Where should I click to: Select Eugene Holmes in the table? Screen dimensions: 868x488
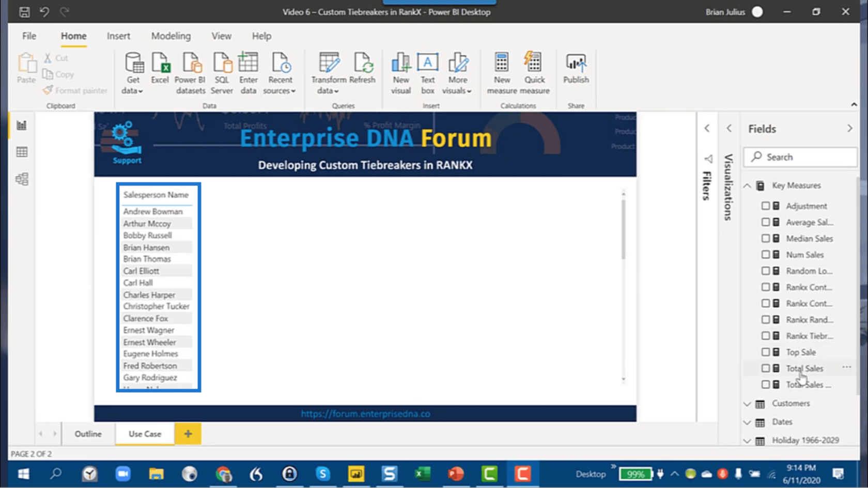click(150, 354)
